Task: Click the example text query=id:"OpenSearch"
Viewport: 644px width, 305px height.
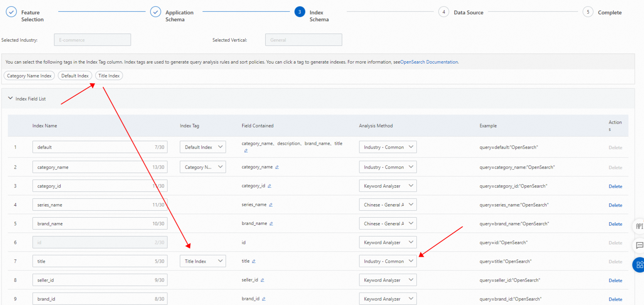Action: [504, 243]
